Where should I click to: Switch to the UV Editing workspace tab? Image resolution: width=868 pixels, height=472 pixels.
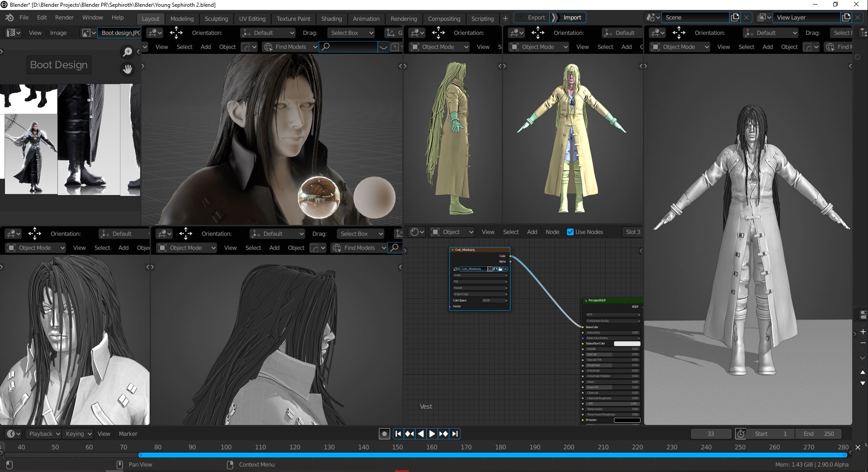(252, 19)
